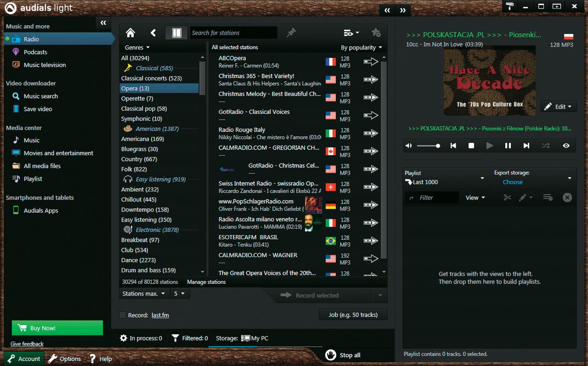
Task: Open the playlist View dropdown
Action: (475, 197)
